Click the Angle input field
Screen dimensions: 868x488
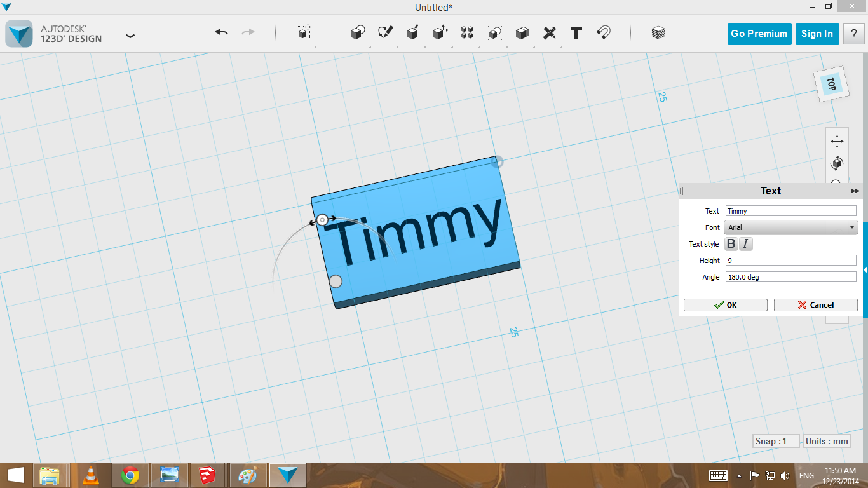coord(791,277)
